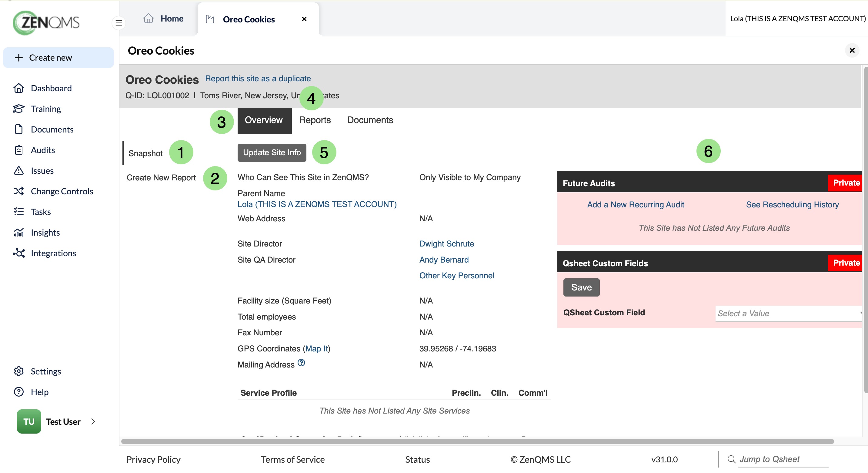
Task: Open Insights via chart icon
Action: 18,232
